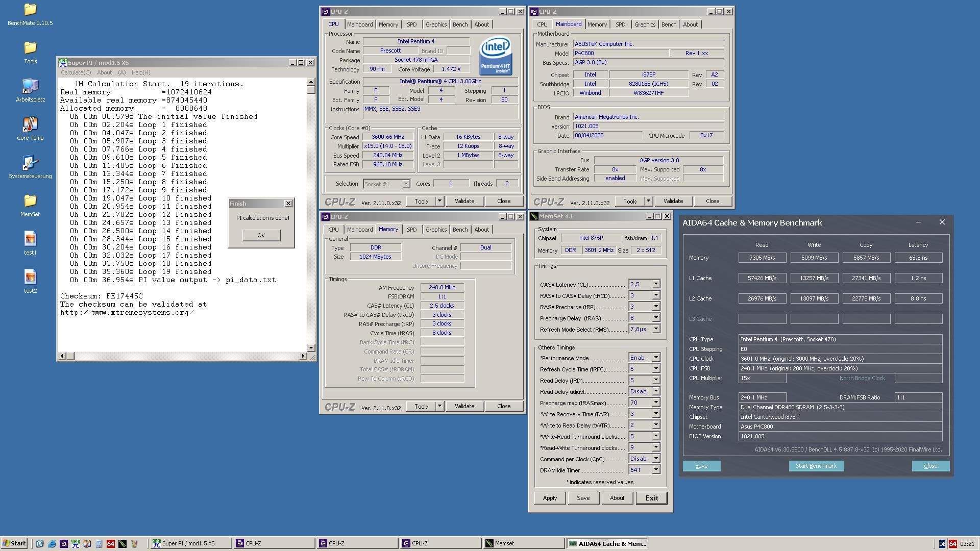
Task: Click About button in MemSet
Action: (x=617, y=498)
